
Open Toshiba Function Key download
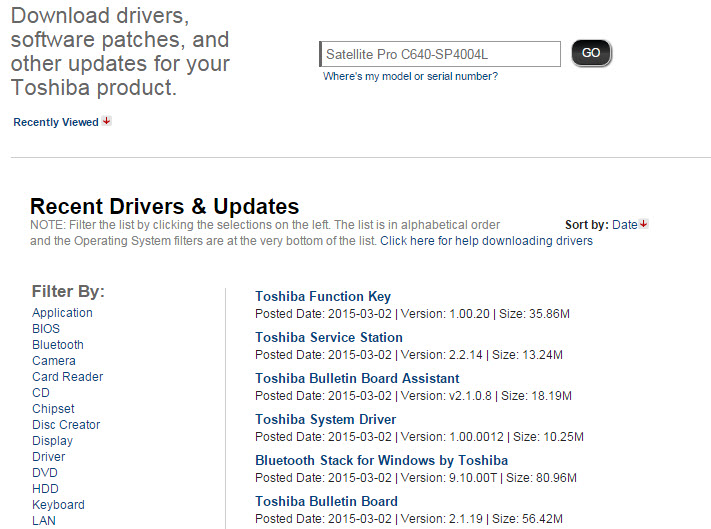(x=323, y=296)
